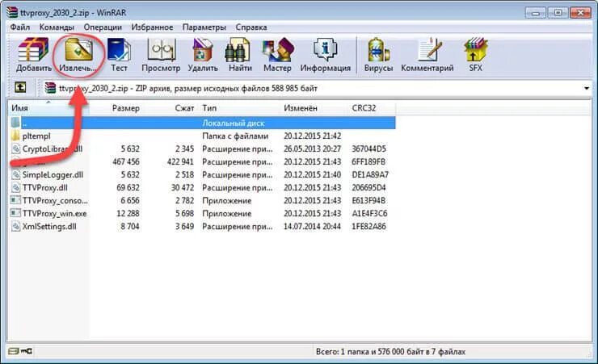The width and height of the screenshot is (598, 364).
Task: Click the TTVProxy.dll file icon
Action: tap(15, 188)
